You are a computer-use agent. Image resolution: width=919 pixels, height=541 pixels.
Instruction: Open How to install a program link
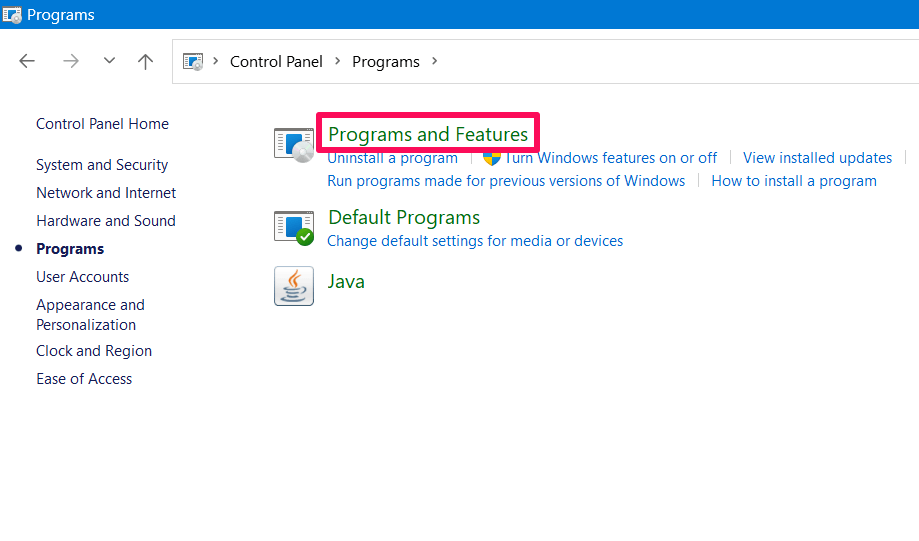tap(794, 181)
